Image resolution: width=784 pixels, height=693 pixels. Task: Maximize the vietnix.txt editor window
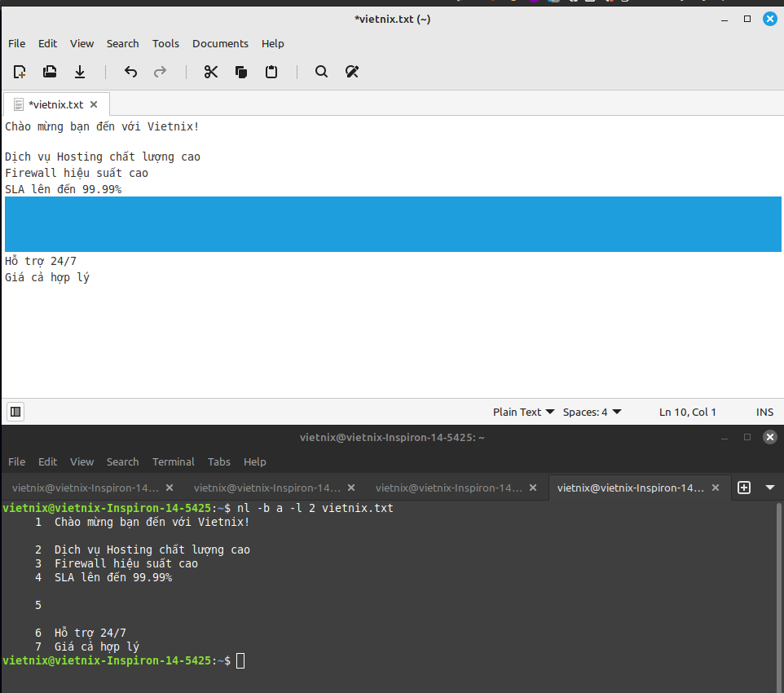(747, 19)
